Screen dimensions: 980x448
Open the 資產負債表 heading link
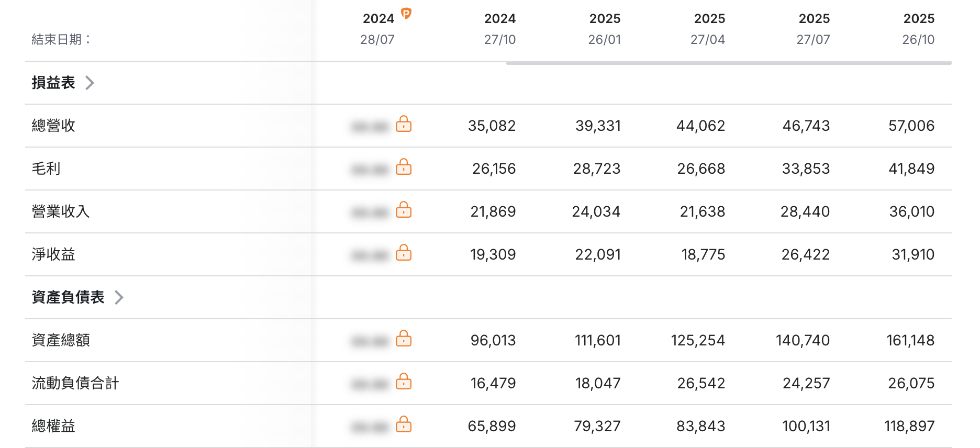click(x=68, y=297)
